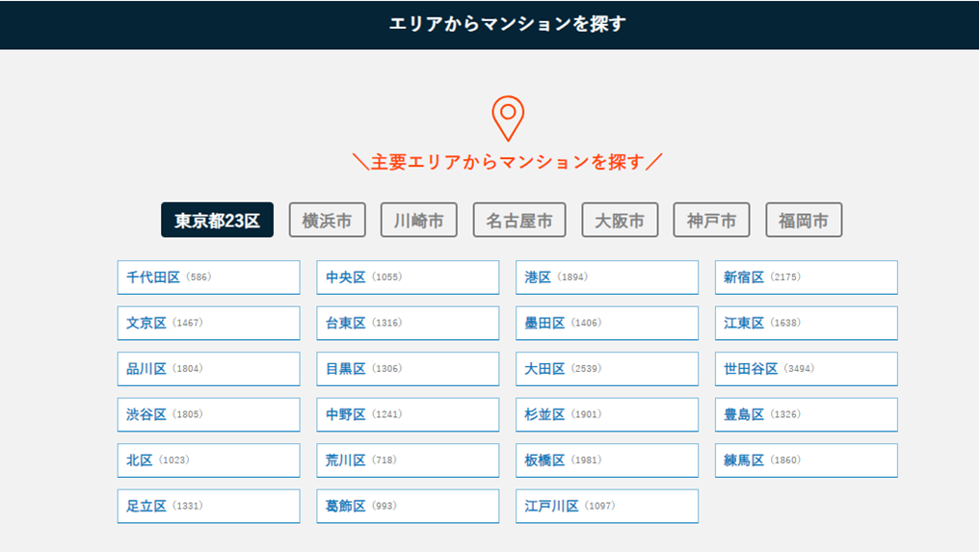Choose 杉並区 (1901) ward

[607, 414]
